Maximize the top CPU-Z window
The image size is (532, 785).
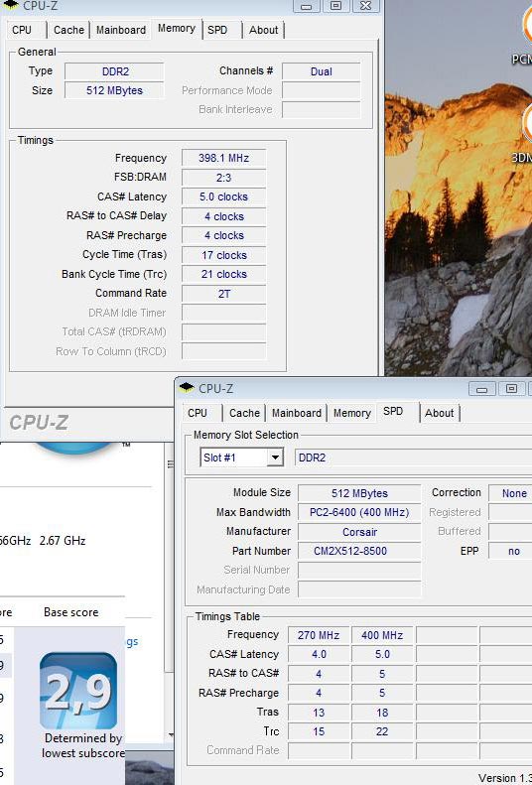pyautogui.click(x=335, y=6)
